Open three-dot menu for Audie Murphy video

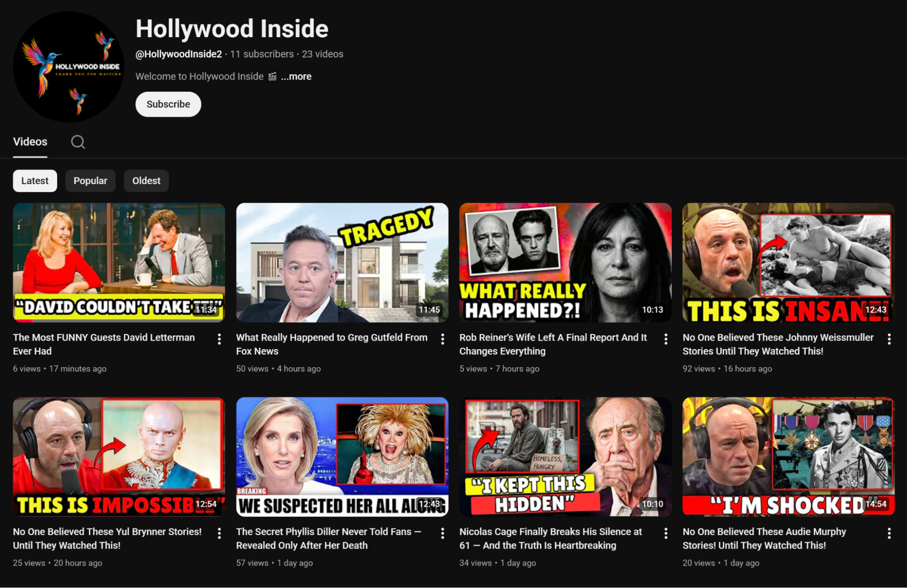click(889, 533)
